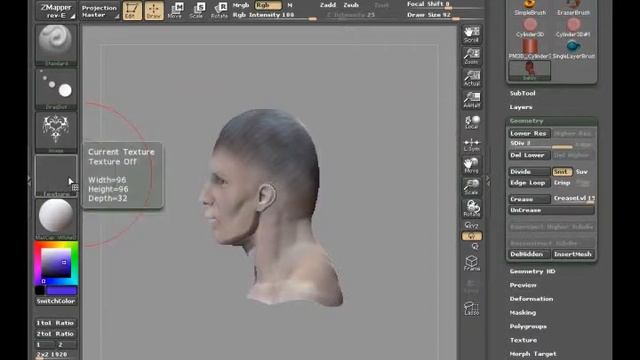This screenshot has width=640, height=360.
Task: Click the Frame mesh icon
Action: (471, 263)
